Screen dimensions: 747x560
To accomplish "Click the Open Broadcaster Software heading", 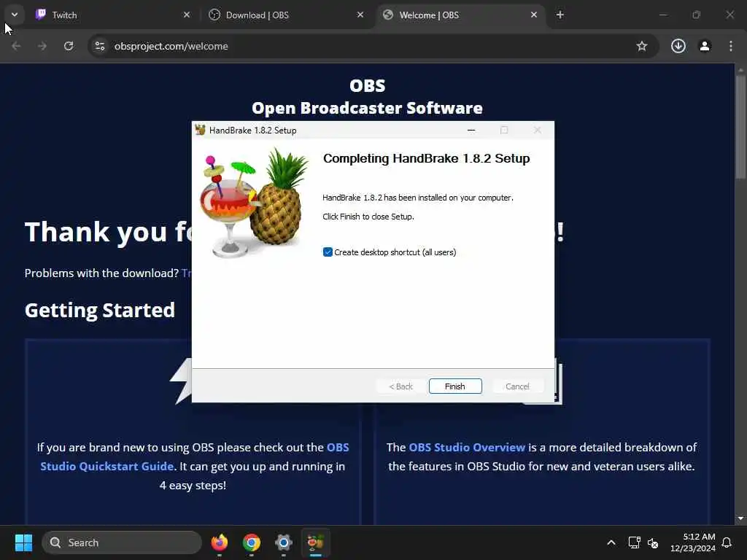I will tap(368, 108).
